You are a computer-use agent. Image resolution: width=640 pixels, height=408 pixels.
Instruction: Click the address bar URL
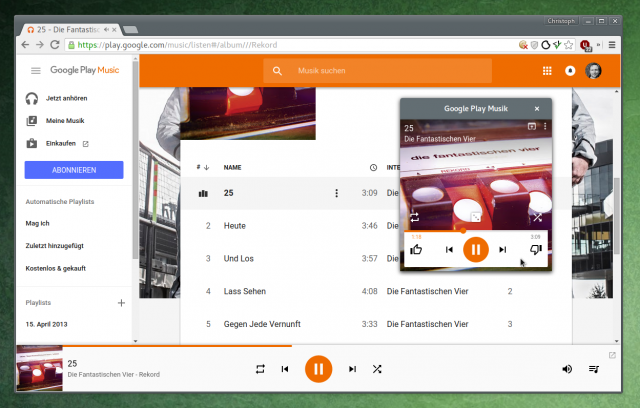point(177,45)
